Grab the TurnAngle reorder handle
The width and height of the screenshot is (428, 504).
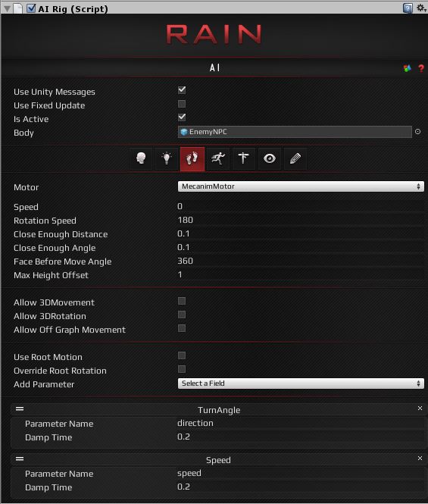[20, 409]
